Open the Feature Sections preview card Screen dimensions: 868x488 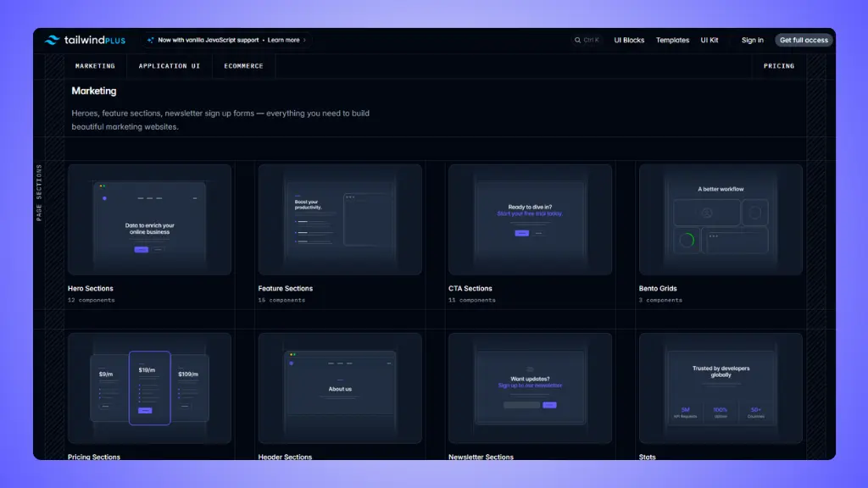point(339,219)
